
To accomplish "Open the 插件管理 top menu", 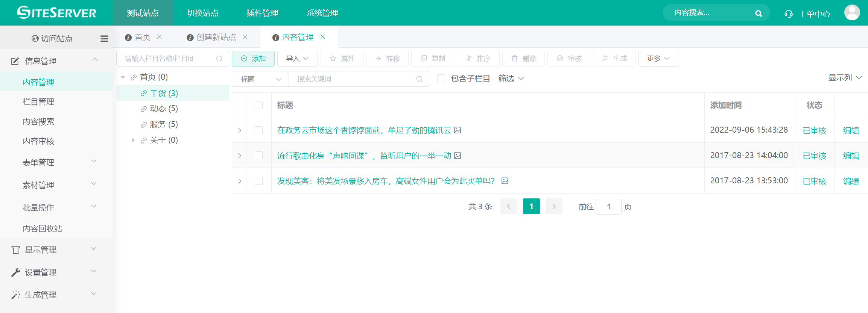I will click(262, 13).
